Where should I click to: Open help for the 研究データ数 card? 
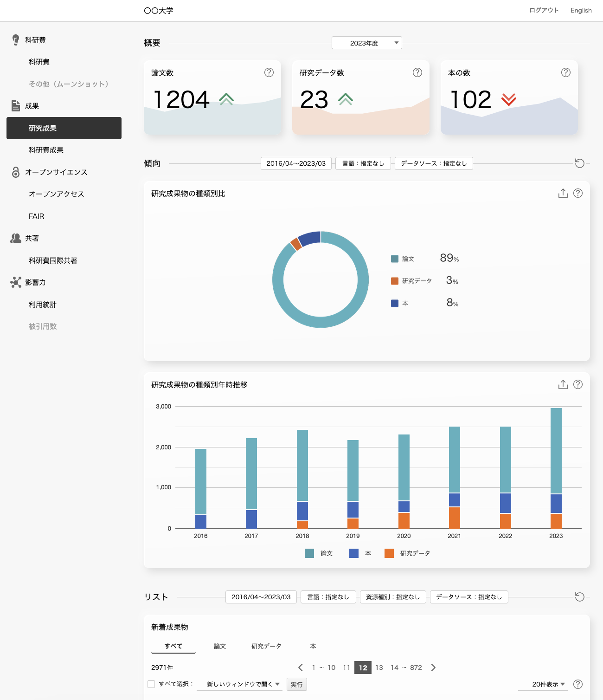click(x=417, y=72)
